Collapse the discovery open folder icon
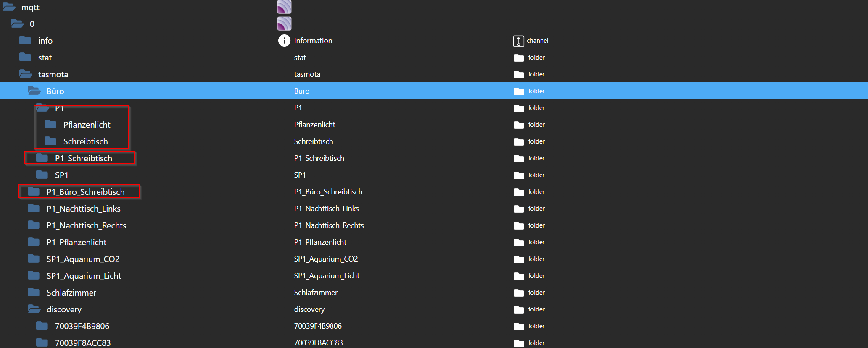Viewport: 868px width, 348px height. (34, 309)
